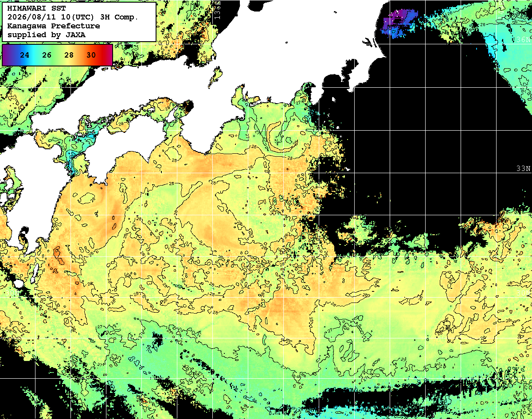Click the supplied by JAXA credit
This screenshot has height=419, width=532.
47,34
